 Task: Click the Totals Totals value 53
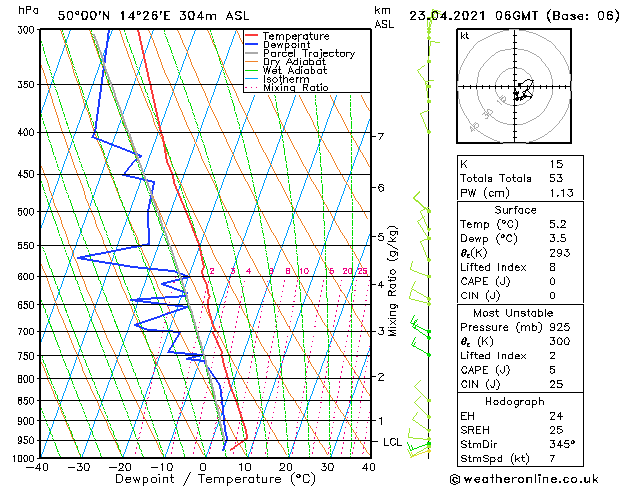coord(556,178)
